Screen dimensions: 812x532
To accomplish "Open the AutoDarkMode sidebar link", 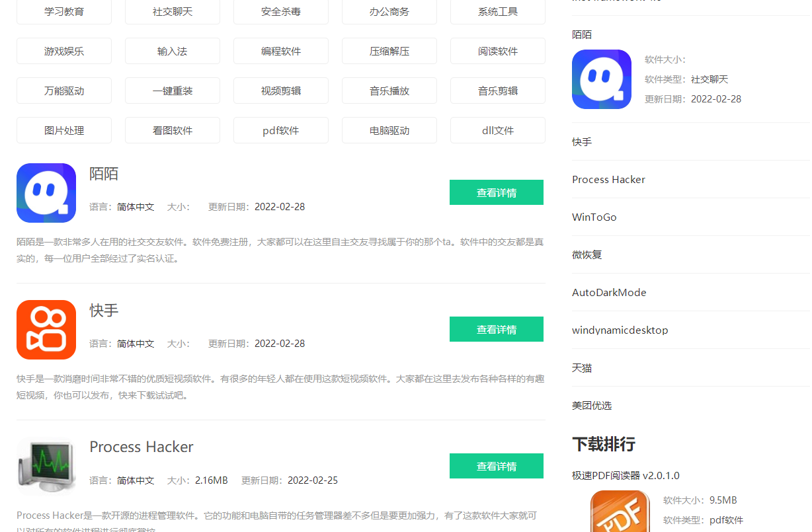I will [609, 292].
